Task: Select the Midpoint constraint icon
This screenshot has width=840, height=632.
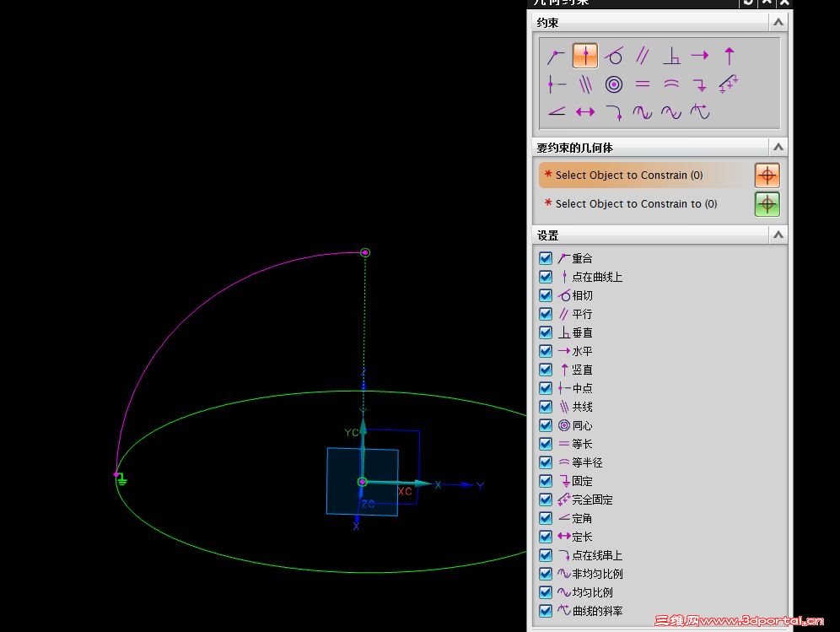Action: pos(557,84)
